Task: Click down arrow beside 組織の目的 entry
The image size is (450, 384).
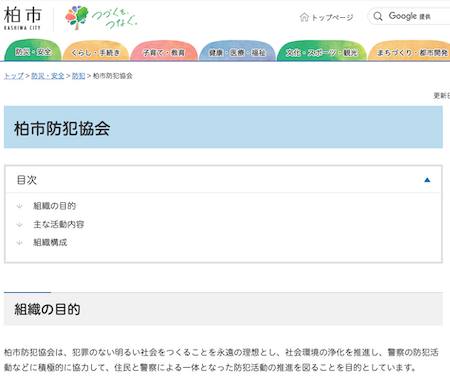Action: [19, 206]
